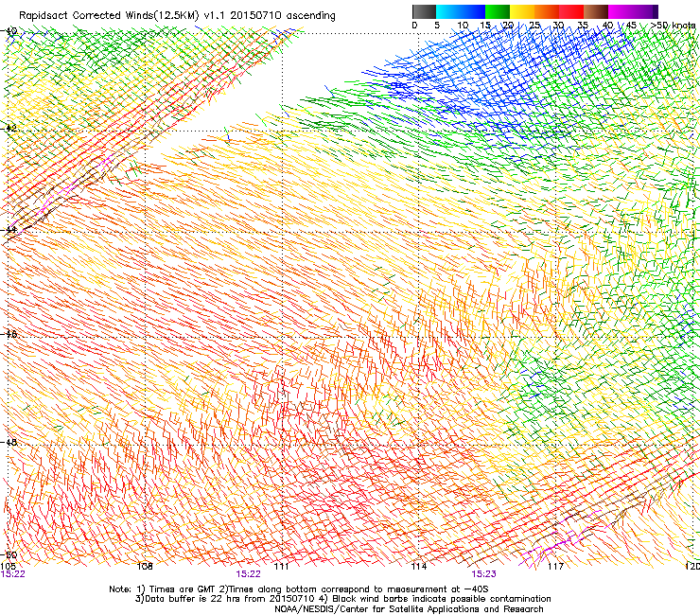The width and height of the screenshot is (700, 615).
Task: Click the 108 longitude axis label
Action: (145, 566)
